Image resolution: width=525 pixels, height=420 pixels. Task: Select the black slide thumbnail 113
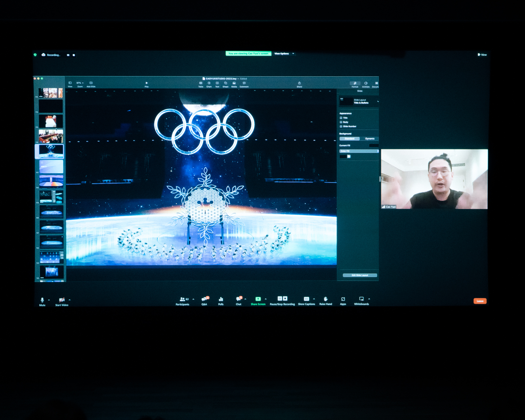[x=51, y=106]
